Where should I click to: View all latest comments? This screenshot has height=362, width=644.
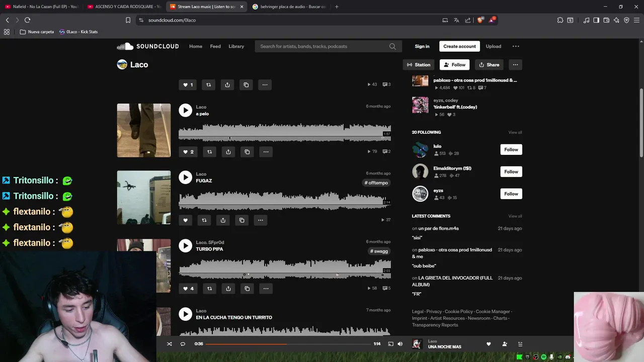(x=515, y=216)
